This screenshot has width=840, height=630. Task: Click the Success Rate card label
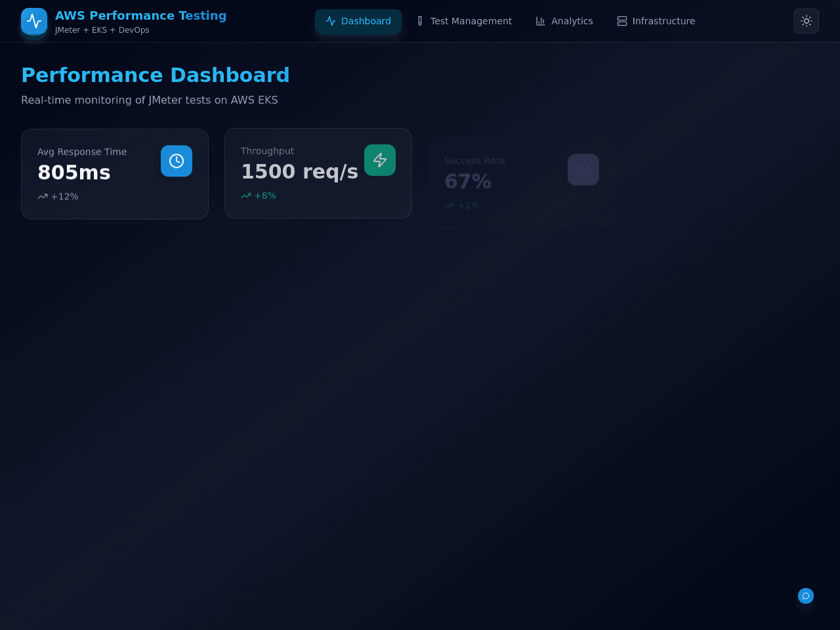click(474, 161)
